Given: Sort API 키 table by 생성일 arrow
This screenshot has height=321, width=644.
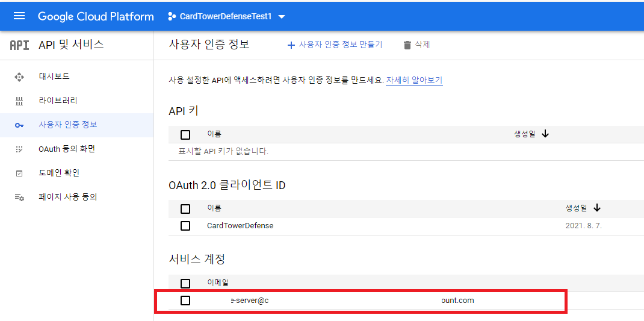Looking at the screenshot, I should (545, 134).
